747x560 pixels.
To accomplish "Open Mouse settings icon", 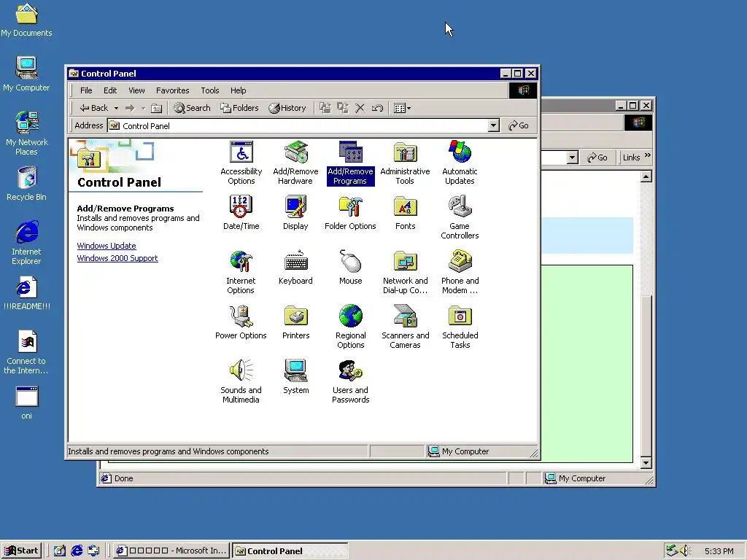I will tap(350, 268).
